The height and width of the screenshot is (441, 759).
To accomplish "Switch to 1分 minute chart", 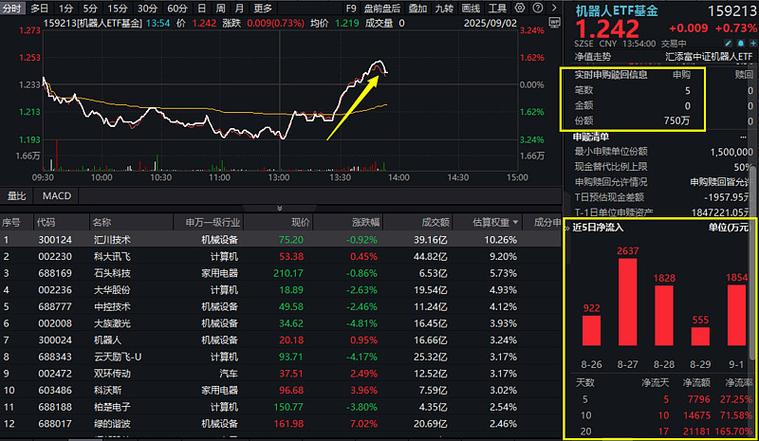I will tap(65, 8).
